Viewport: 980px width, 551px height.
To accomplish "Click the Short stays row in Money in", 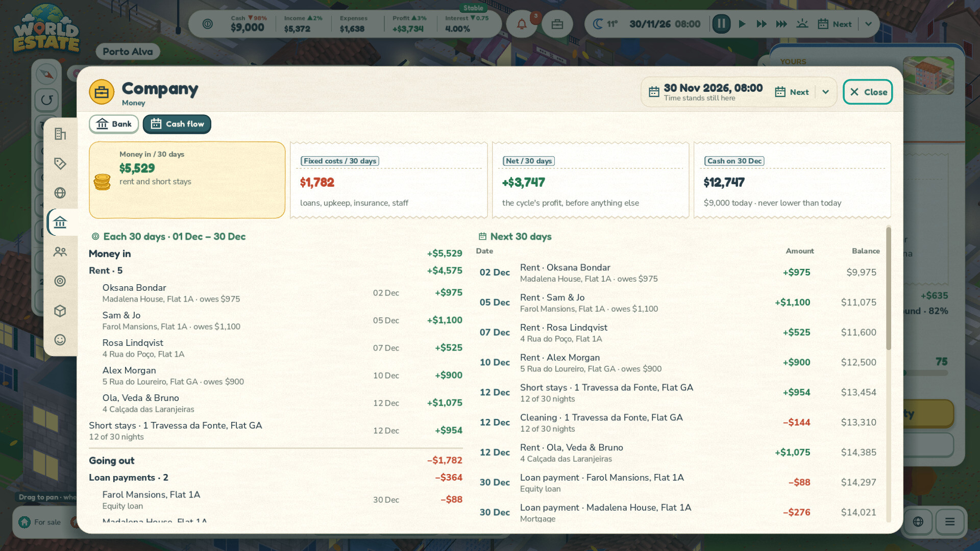I will pyautogui.click(x=276, y=431).
